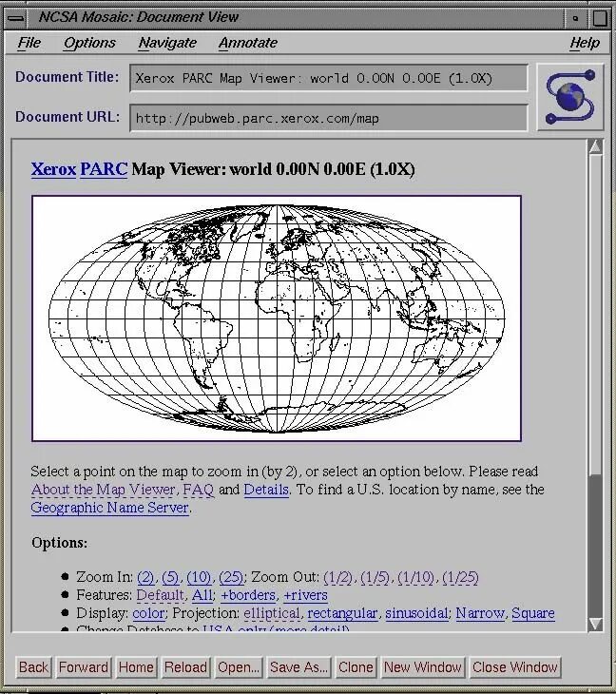Zoom out by (1/2) link
This screenshot has height=694, width=616.
click(338, 577)
